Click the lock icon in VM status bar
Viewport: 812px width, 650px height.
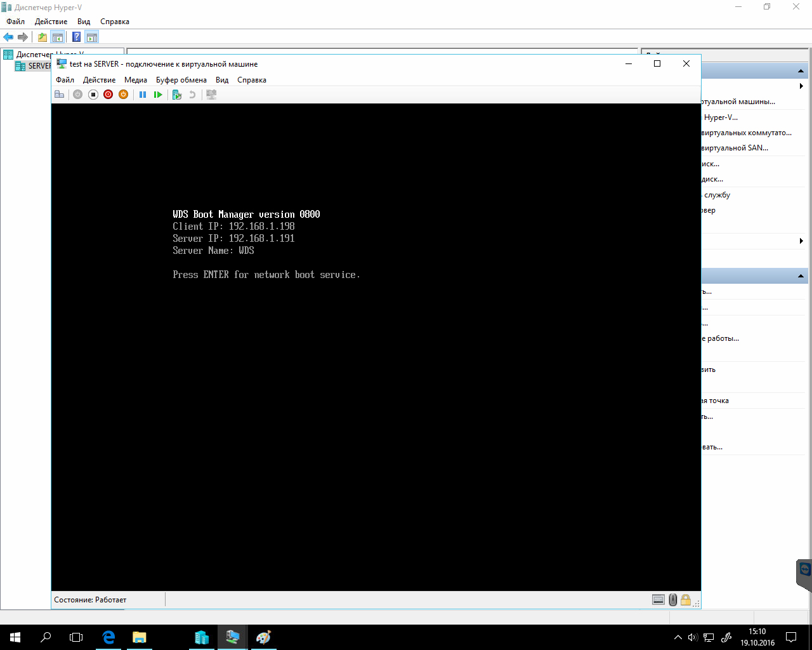pos(686,600)
